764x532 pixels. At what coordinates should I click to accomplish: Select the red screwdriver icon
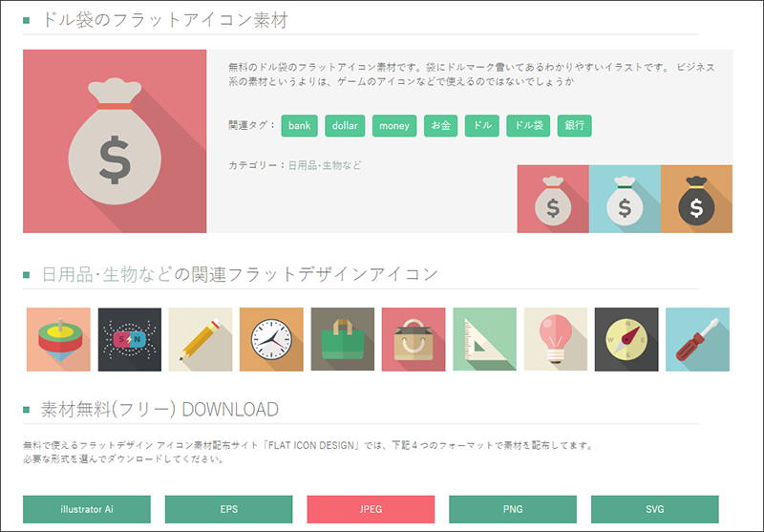click(697, 339)
